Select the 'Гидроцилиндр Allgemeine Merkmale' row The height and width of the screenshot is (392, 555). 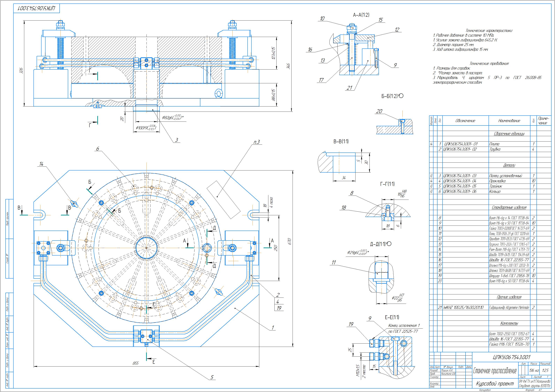click(509, 308)
